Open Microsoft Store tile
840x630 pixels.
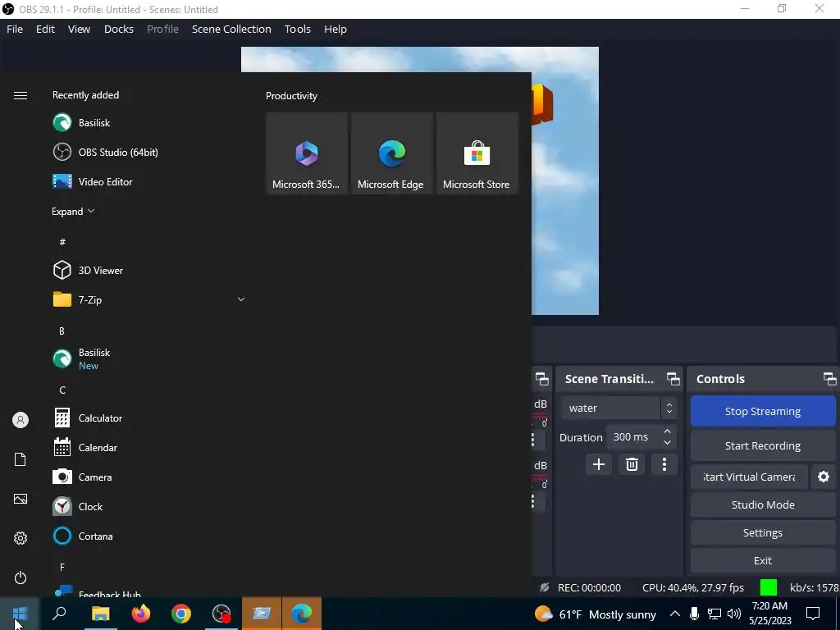(477, 153)
